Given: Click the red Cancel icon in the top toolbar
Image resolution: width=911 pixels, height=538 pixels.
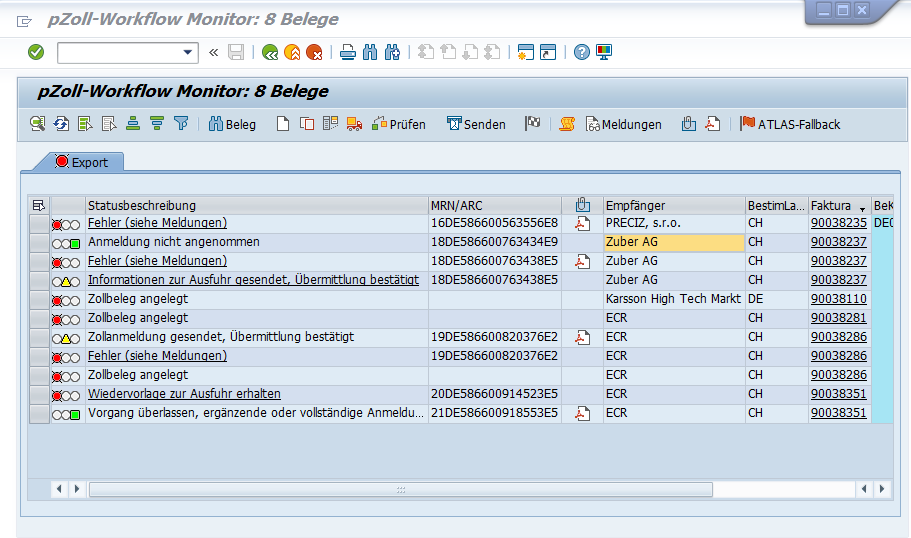Looking at the screenshot, I should click(x=314, y=52).
